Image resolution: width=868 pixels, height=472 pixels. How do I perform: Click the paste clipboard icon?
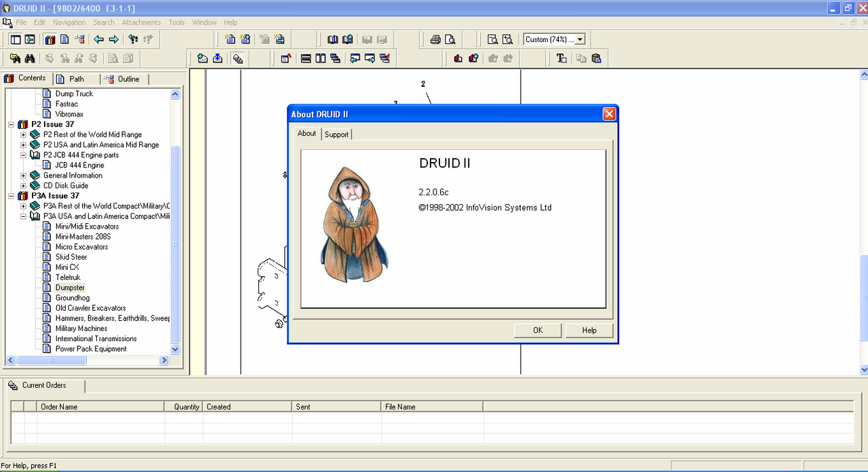tap(596, 58)
